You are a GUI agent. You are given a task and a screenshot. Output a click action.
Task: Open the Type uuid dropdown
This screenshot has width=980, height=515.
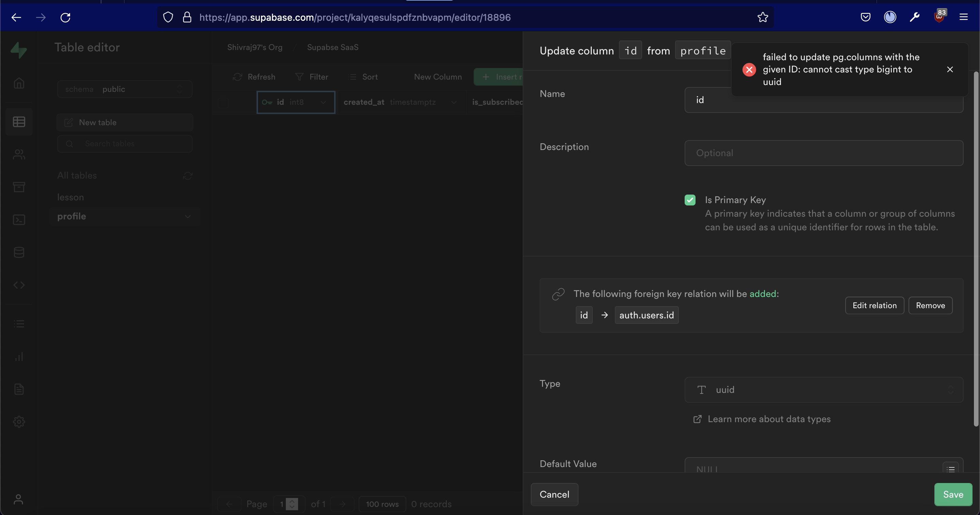point(823,389)
